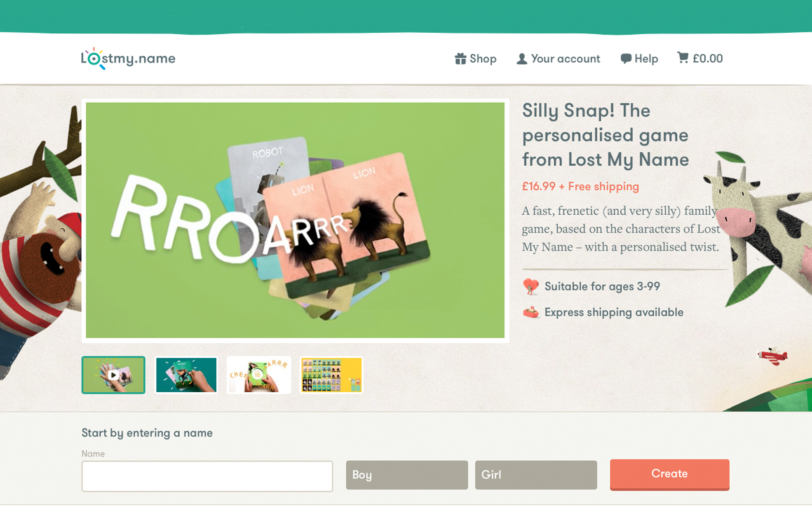Click the heart icon beside ages 3-99

click(x=530, y=286)
